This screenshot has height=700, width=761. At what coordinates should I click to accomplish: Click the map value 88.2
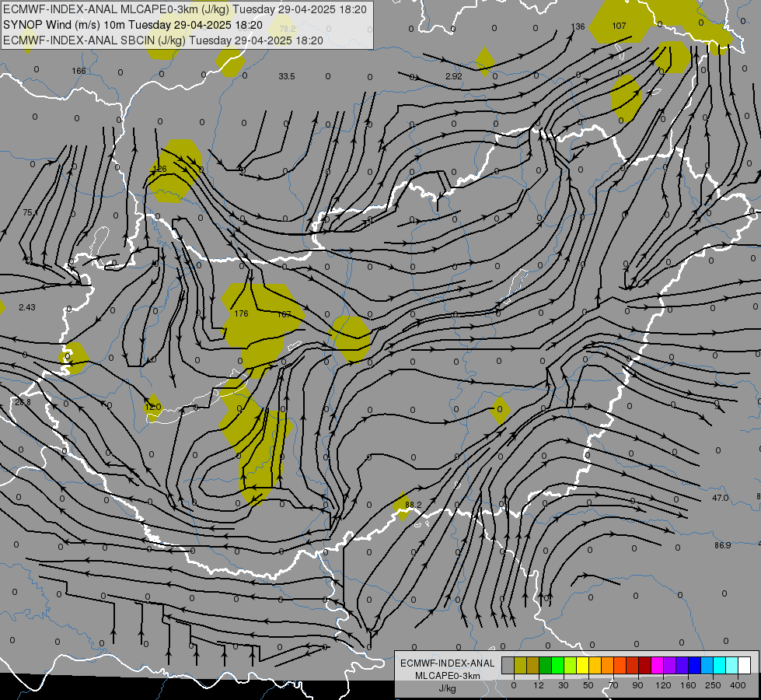pos(413,506)
